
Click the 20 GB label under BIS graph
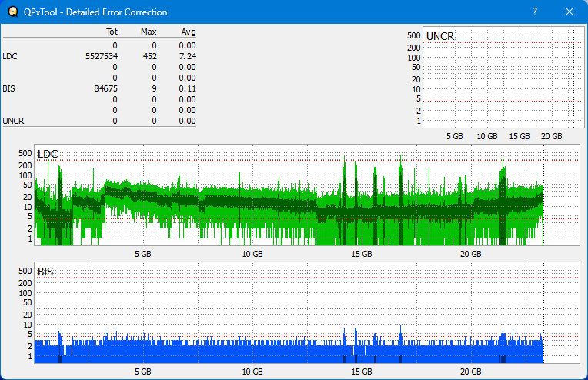click(x=470, y=372)
